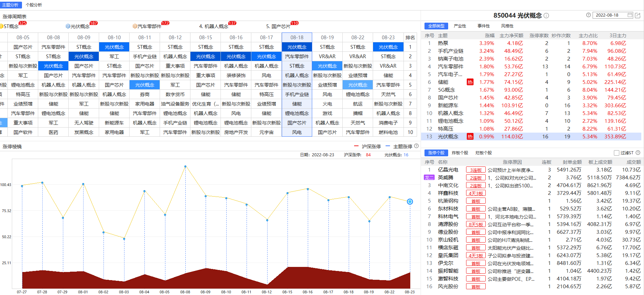Click the help icon next to 主题涨停 legend
The image size is (644, 295).
click(416, 146)
